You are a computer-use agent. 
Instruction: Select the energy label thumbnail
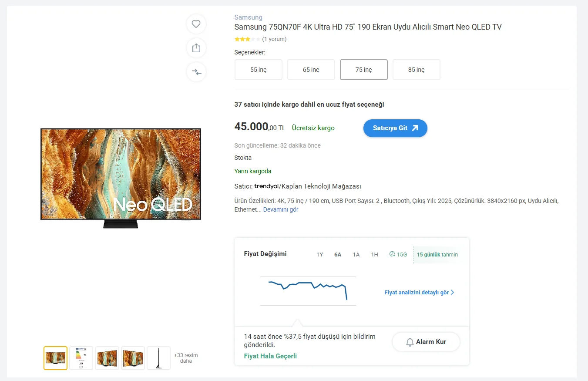coord(81,358)
